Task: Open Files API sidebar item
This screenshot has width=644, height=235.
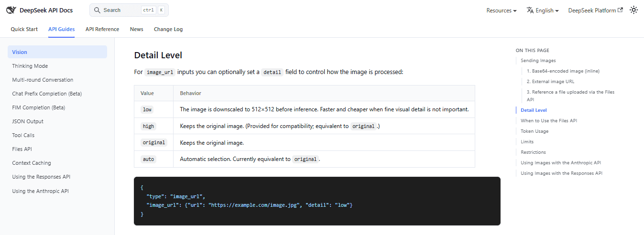Action: 57,149
